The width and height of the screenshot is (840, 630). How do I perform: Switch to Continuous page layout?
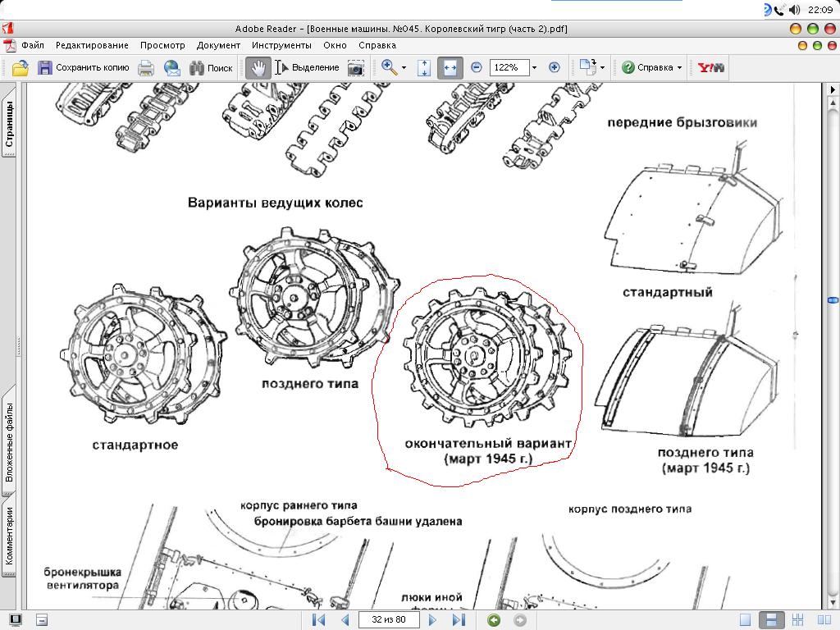click(x=771, y=620)
